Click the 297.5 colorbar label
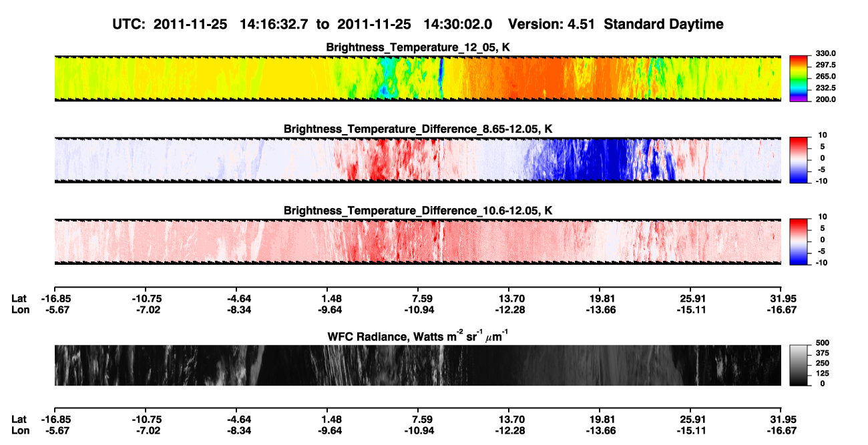Image resolution: width=868 pixels, height=445 pixels. pyautogui.click(x=826, y=65)
